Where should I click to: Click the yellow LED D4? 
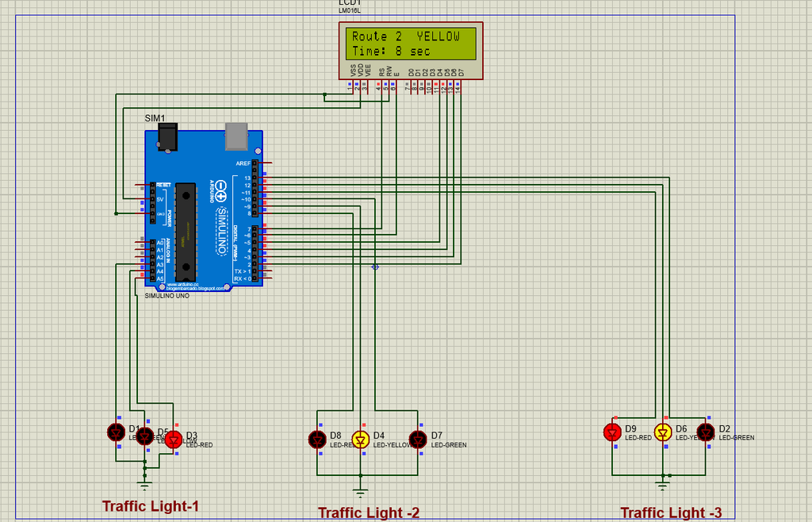(x=361, y=439)
